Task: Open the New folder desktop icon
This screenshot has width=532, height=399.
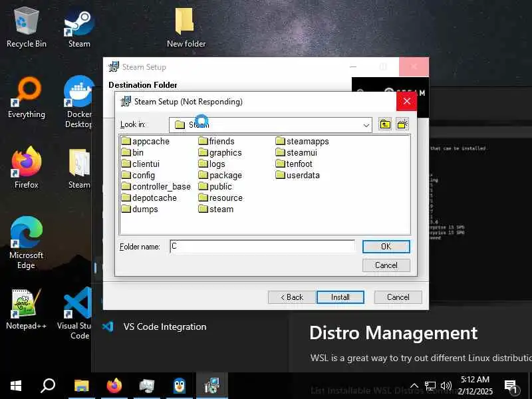Action: point(186,29)
